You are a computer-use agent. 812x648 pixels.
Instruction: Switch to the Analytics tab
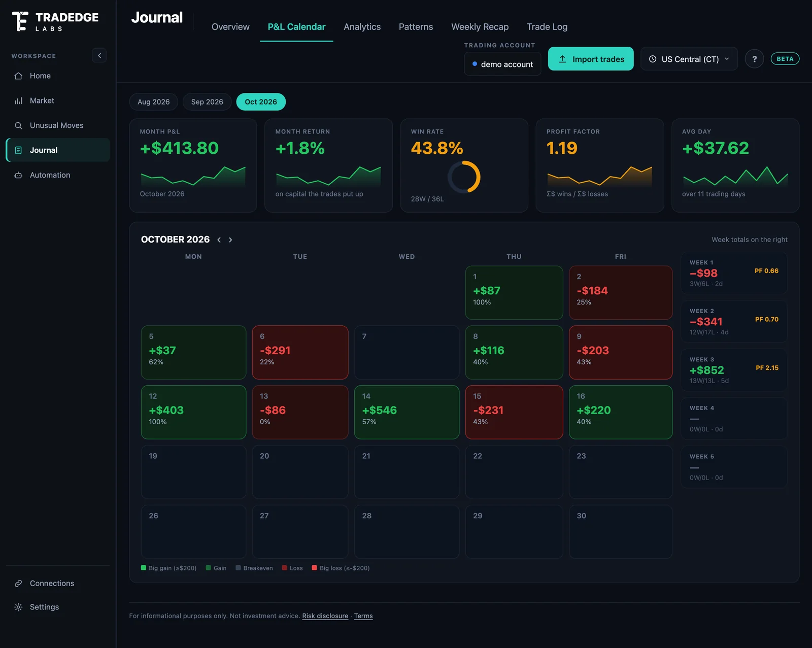coord(362,27)
